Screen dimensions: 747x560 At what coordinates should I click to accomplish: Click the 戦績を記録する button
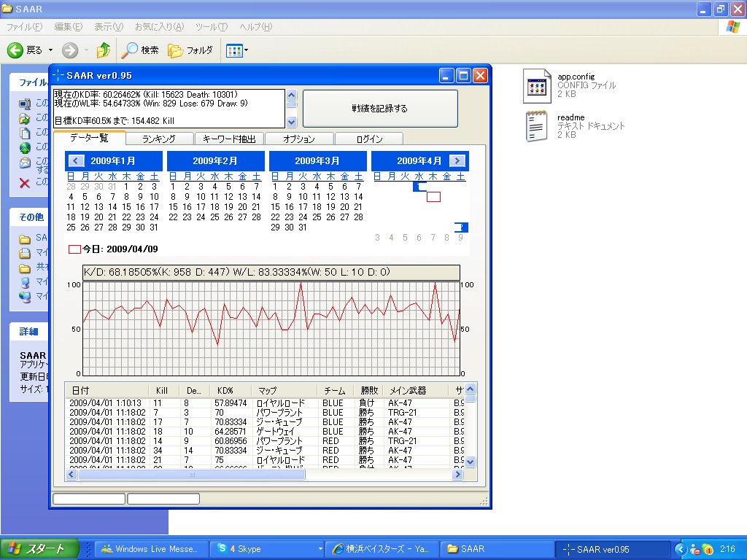(380, 109)
